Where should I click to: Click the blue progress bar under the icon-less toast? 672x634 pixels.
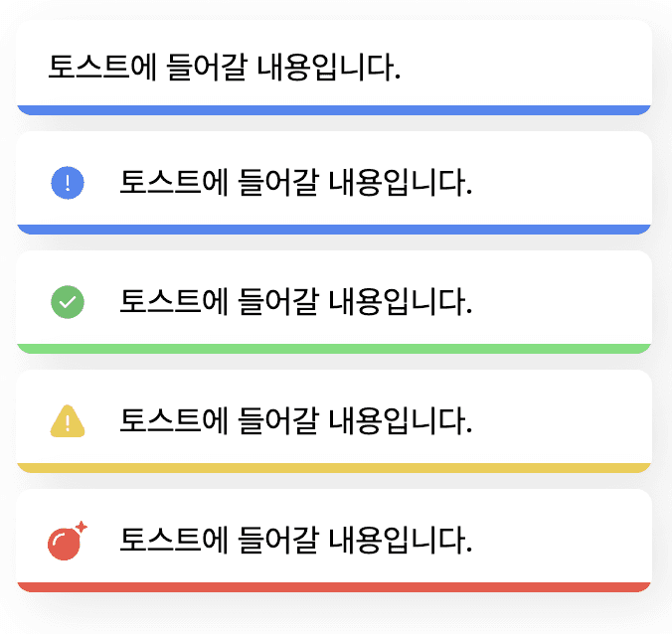pos(334,110)
